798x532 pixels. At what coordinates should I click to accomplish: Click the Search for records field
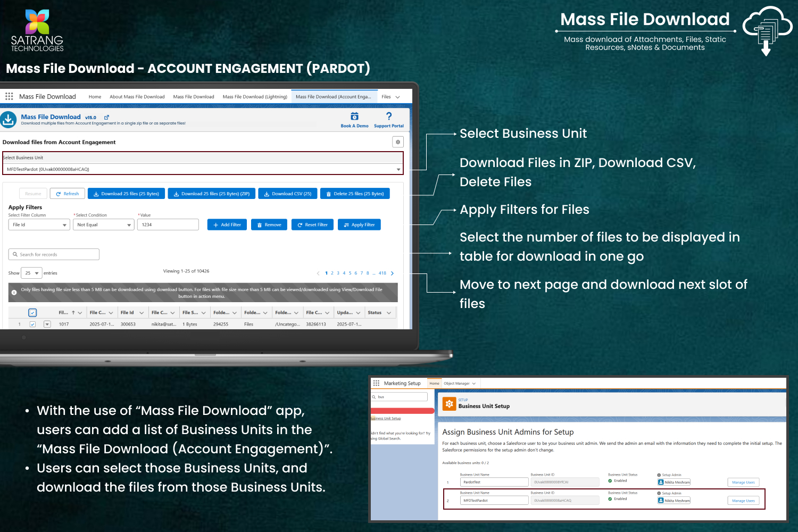(54, 254)
